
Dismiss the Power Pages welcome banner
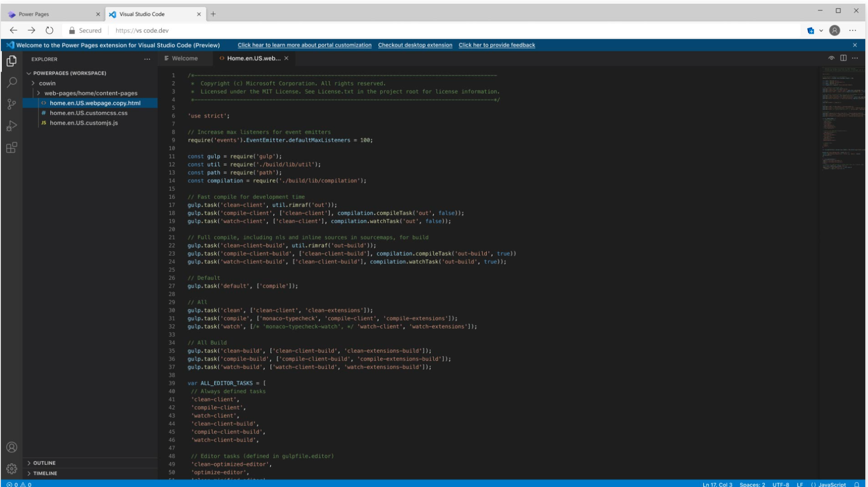pyautogui.click(x=855, y=45)
